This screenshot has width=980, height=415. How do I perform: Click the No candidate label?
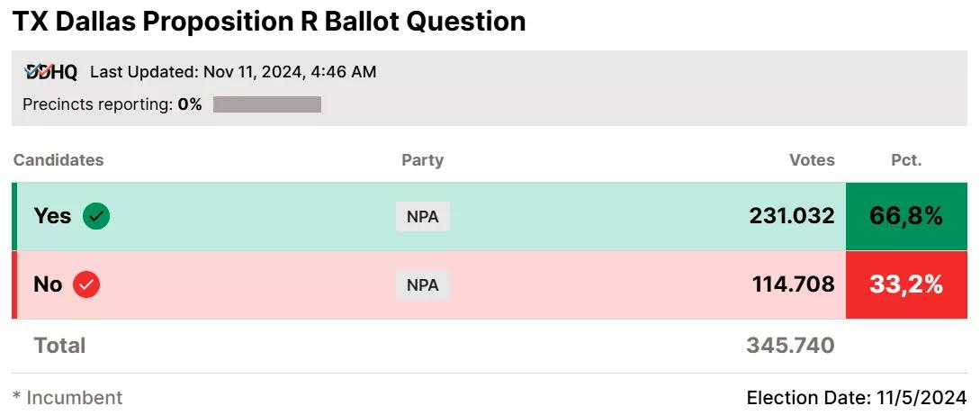48,284
